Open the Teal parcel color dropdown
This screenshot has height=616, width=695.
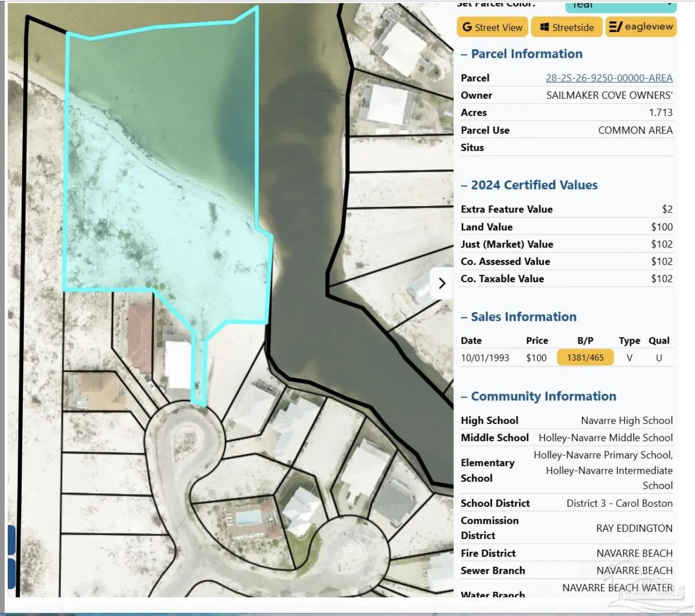click(620, 6)
